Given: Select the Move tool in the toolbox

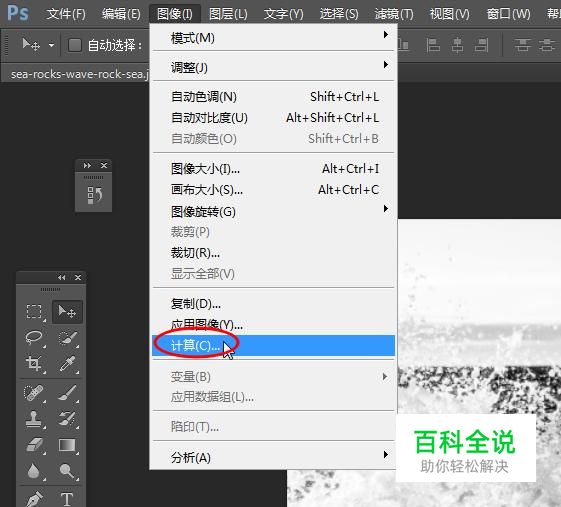Looking at the screenshot, I should 67,312.
